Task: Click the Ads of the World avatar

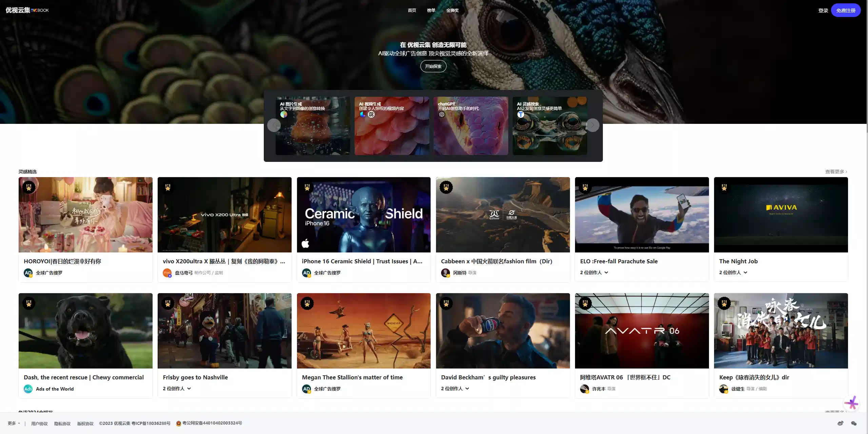Action: pos(28,389)
